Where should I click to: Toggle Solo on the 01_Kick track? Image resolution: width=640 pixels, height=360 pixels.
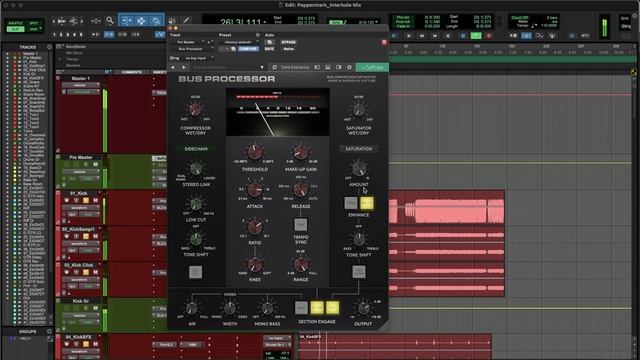(x=86, y=200)
